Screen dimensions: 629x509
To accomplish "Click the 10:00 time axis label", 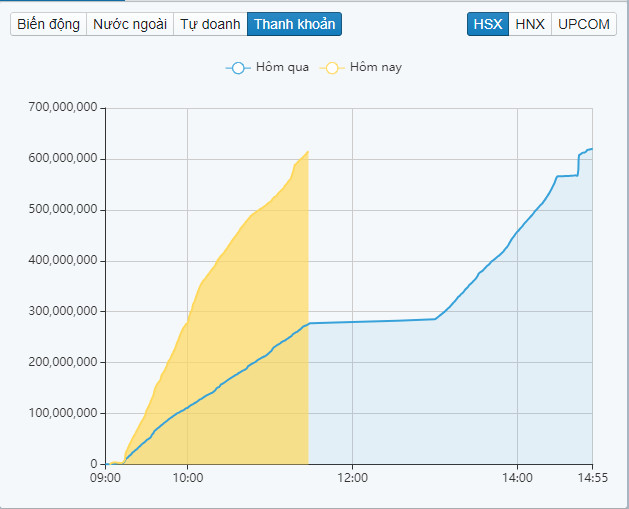I will click(188, 478).
